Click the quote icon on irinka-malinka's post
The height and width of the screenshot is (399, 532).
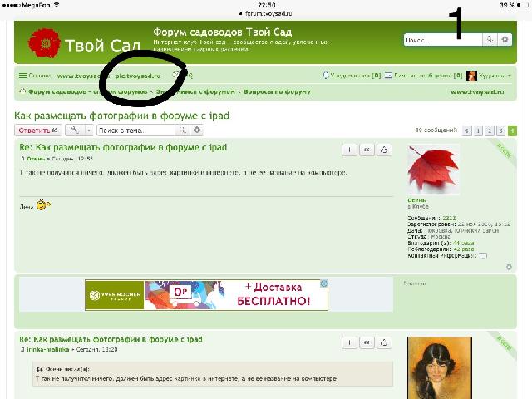tap(367, 342)
